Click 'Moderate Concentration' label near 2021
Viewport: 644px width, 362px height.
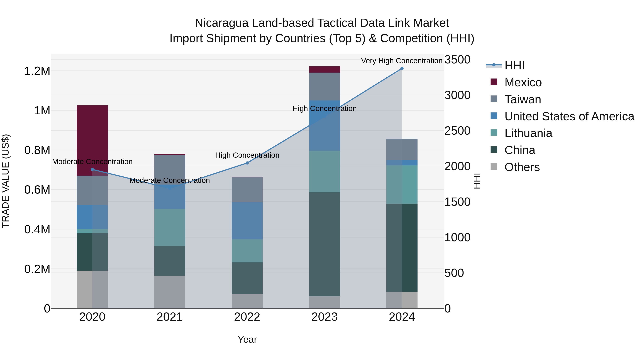click(x=170, y=180)
